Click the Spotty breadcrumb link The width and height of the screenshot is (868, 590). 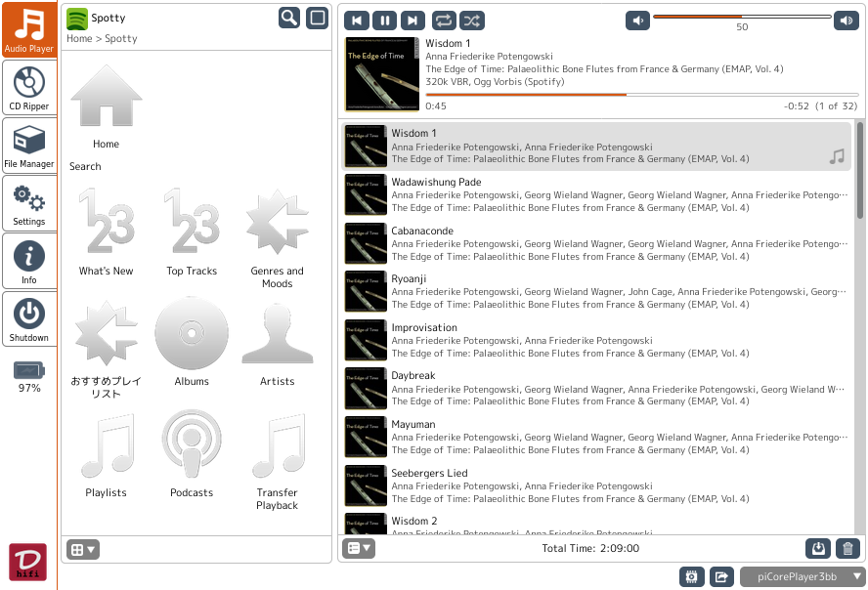[120, 39]
